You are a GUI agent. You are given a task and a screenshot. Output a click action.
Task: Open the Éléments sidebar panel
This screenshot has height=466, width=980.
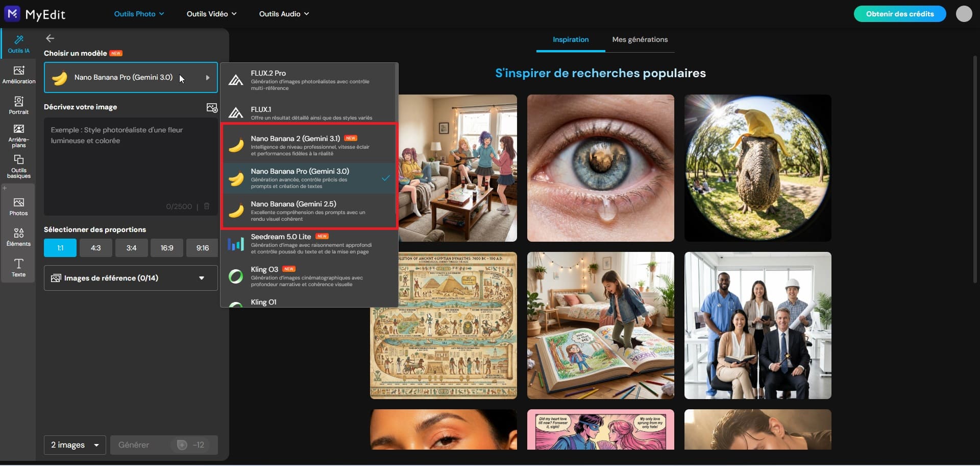coord(19,237)
